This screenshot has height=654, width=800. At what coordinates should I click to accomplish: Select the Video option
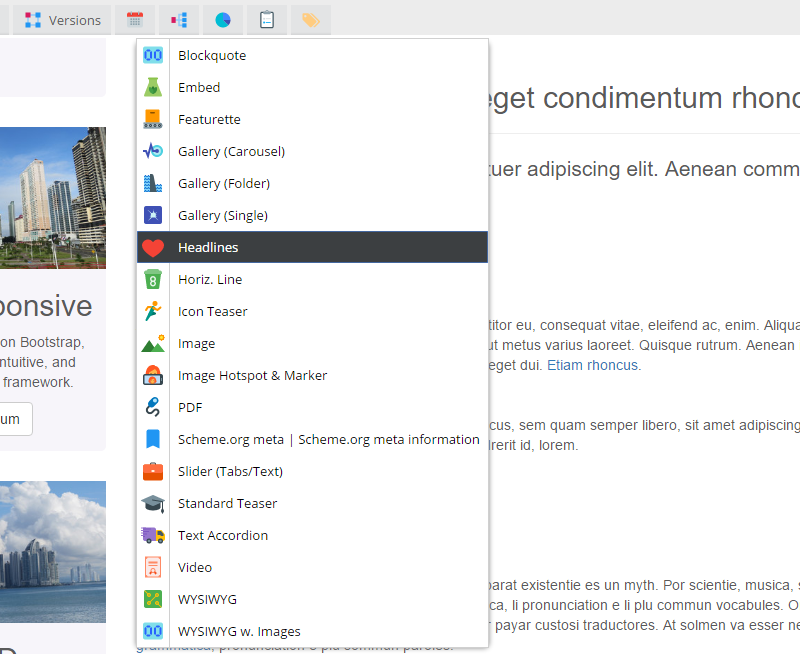(195, 567)
